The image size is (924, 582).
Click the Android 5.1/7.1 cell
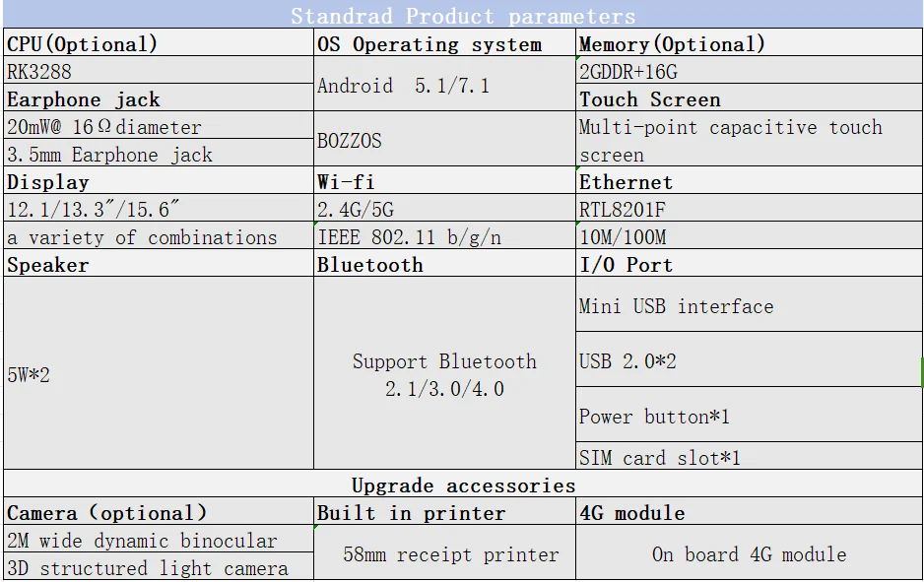point(445,85)
